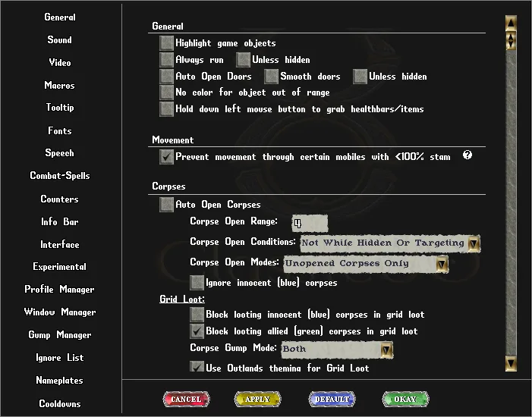Screen dimensions: 532x417
Task: Click the green OKAY button
Action: pos(405,399)
